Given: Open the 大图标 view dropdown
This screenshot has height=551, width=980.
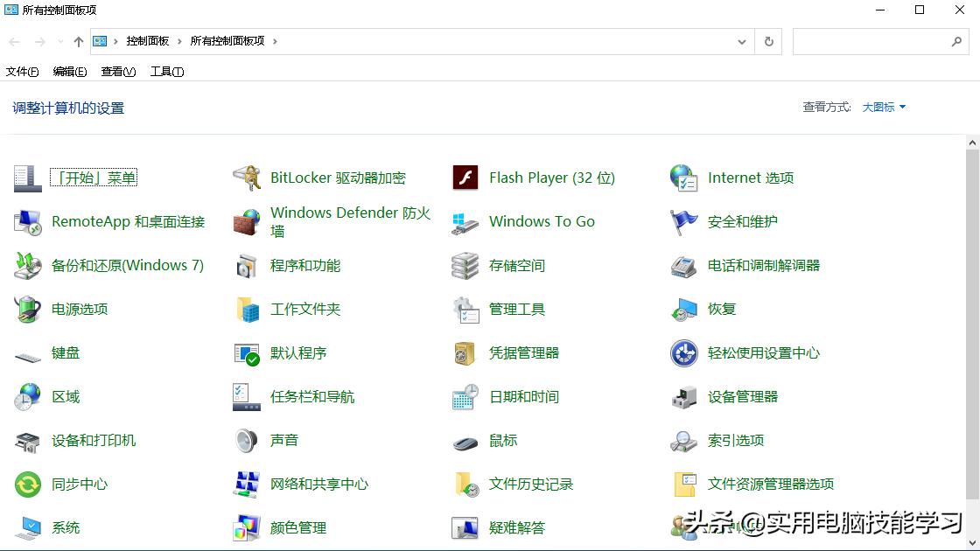Looking at the screenshot, I should coord(883,106).
